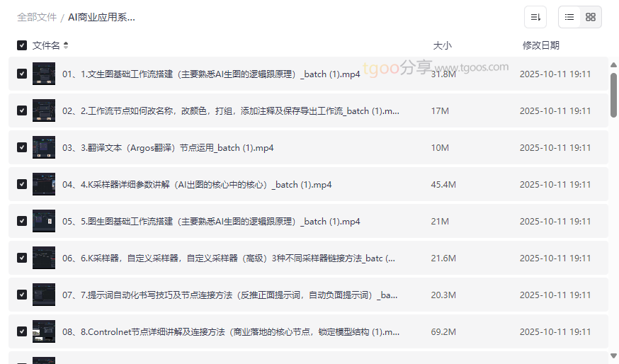Click the AI商业应用系... breadcrumb folder
Viewport: 619px width, 364px height.
tap(101, 17)
